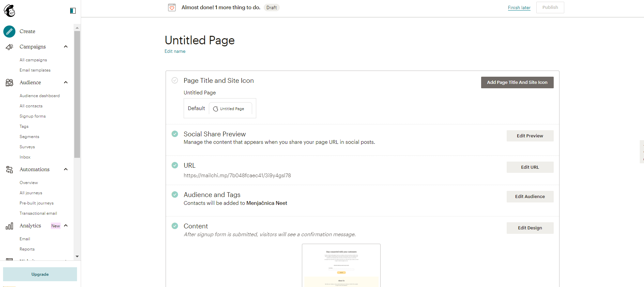The width and height of the screenshot is (644, 287).
Task: Open Pre-built journeys
Action: [36, 203]
